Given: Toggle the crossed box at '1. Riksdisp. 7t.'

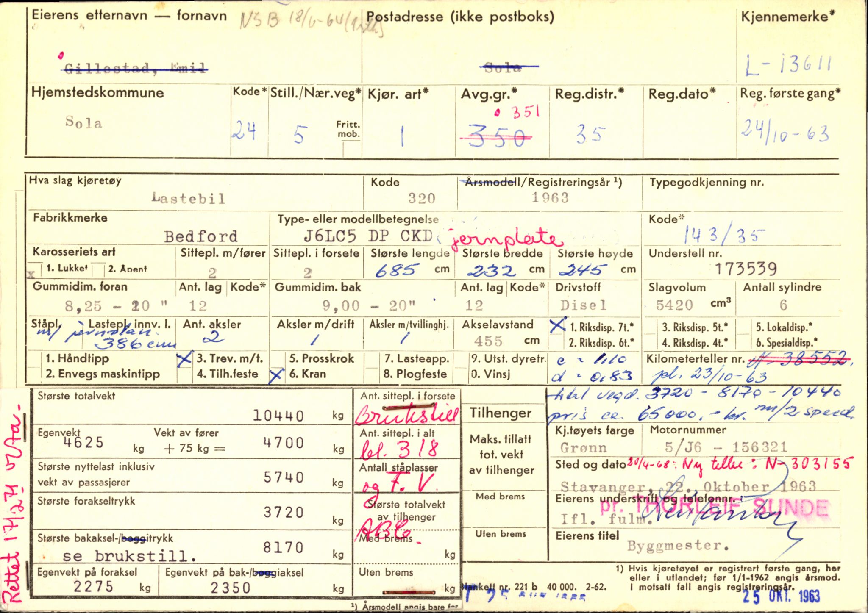Looking at the screenshot, I should point(557,325).
